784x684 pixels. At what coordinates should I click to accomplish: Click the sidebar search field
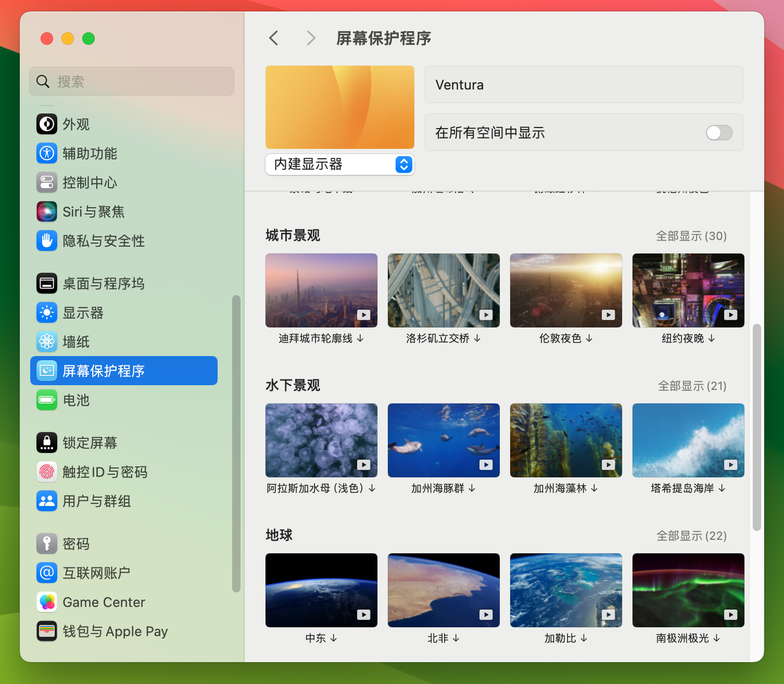131,81
